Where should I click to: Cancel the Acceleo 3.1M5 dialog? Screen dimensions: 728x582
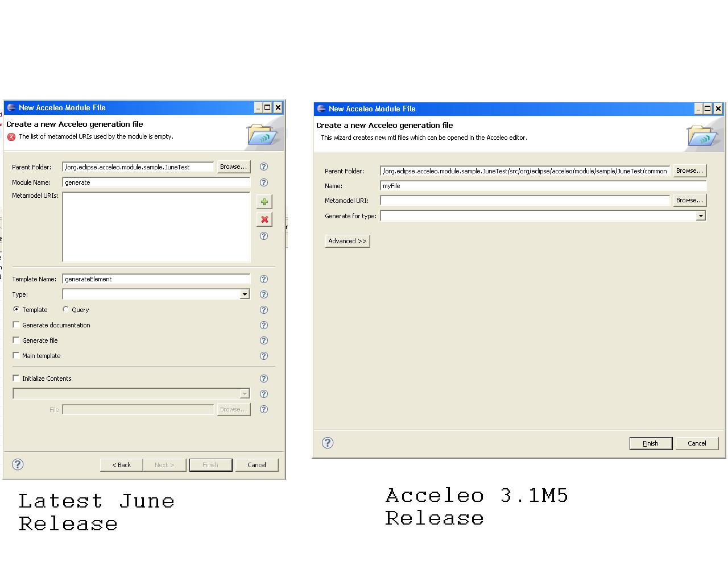click(x=697, y=443)
